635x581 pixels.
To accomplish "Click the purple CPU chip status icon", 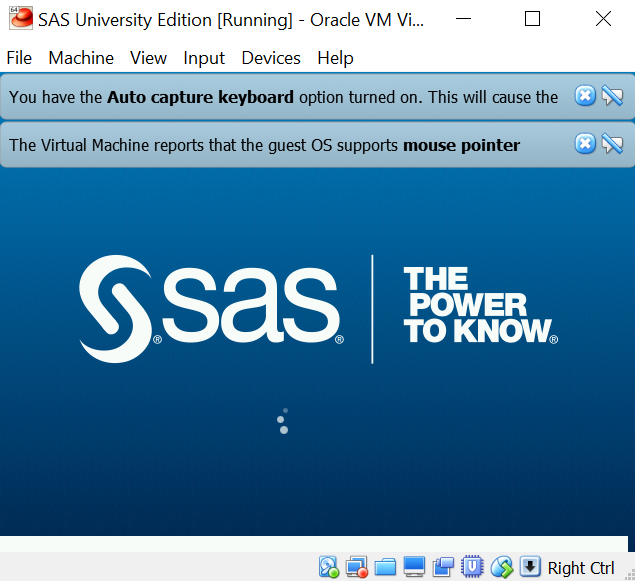I will [x=473, y=568].
